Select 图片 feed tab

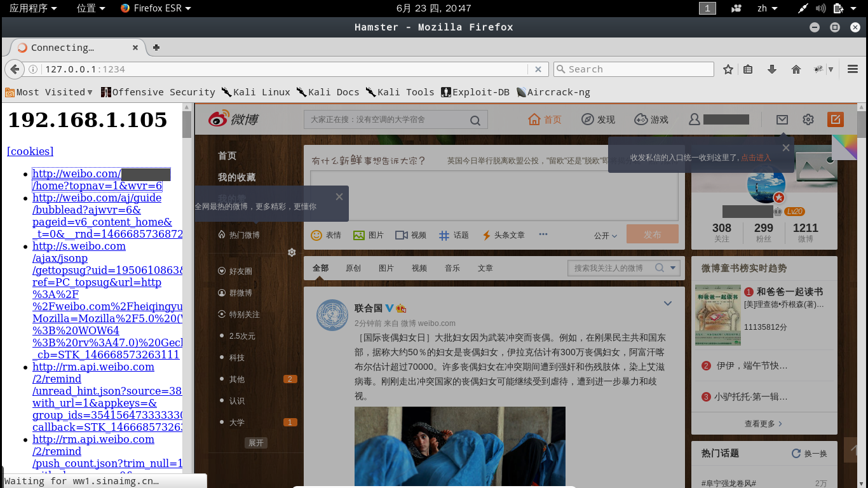(386, 268)
